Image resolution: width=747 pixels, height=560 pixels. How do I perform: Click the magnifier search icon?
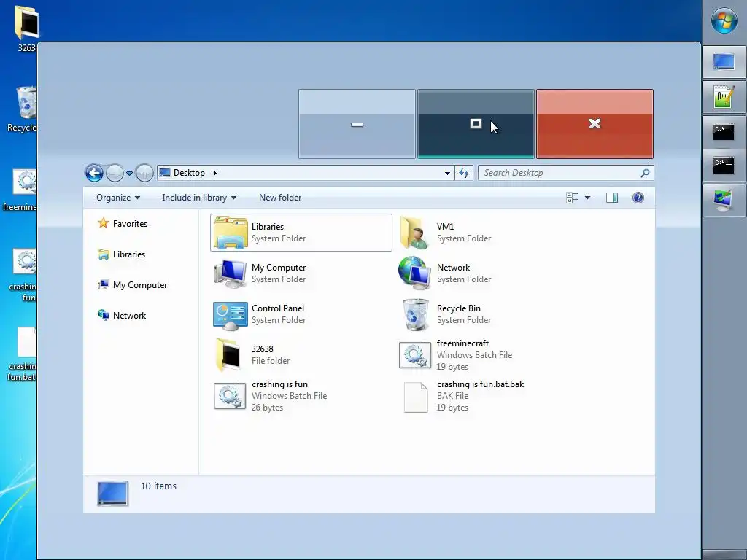[x=645, y=173]
